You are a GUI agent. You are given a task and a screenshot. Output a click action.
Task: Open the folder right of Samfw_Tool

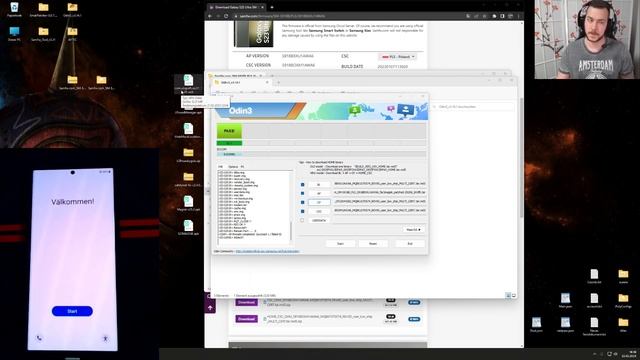[72, 32]
